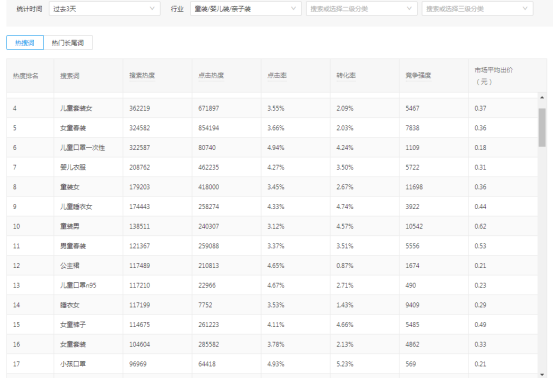Click the table scrollbar up arrow
The width and height of the screenshot is (553, 378).
[x=542, y=97]
